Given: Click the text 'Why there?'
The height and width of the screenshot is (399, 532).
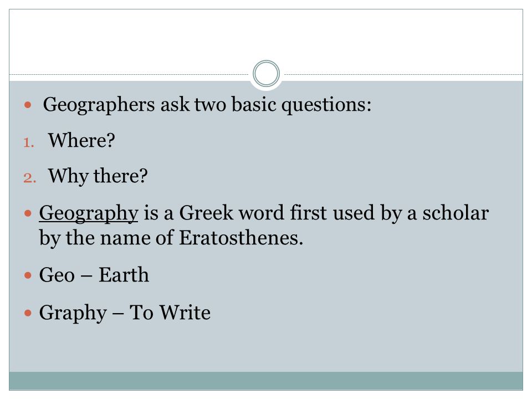Looking at the screenshot, I should (98, 176).
